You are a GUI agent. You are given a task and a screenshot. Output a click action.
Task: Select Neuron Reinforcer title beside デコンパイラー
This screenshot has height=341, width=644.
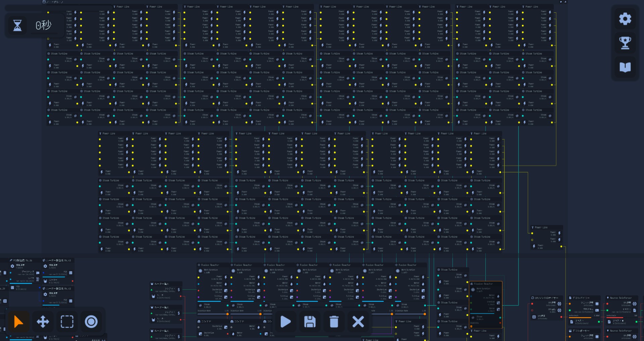point(621,298)
